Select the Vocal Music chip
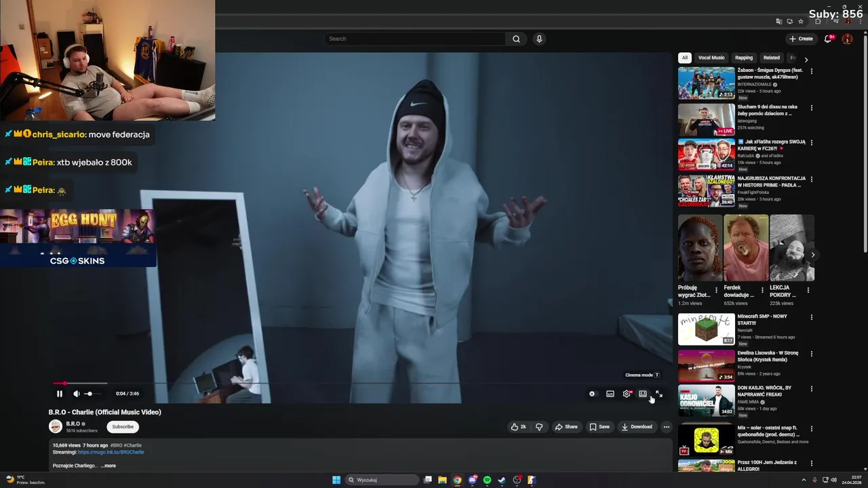Screen dimensions: 868x488 click(711, 58)
